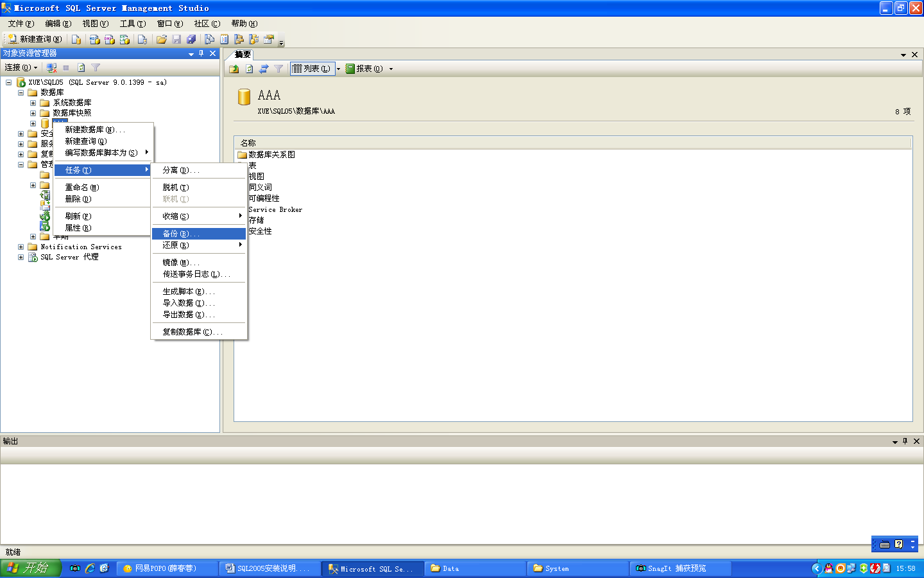Screen dimensions: 924x578
Task: Select 新建数据库 in the context menu
Action: point(103,130)
